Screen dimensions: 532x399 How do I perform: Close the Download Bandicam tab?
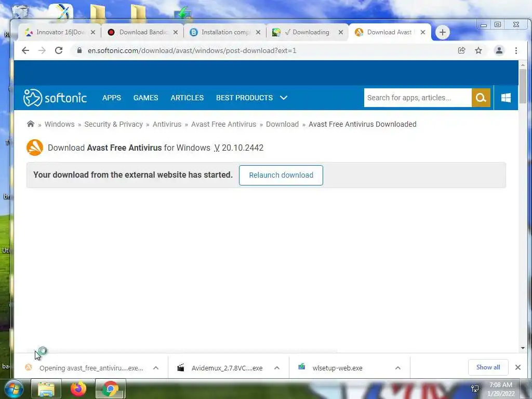point(176,32)
